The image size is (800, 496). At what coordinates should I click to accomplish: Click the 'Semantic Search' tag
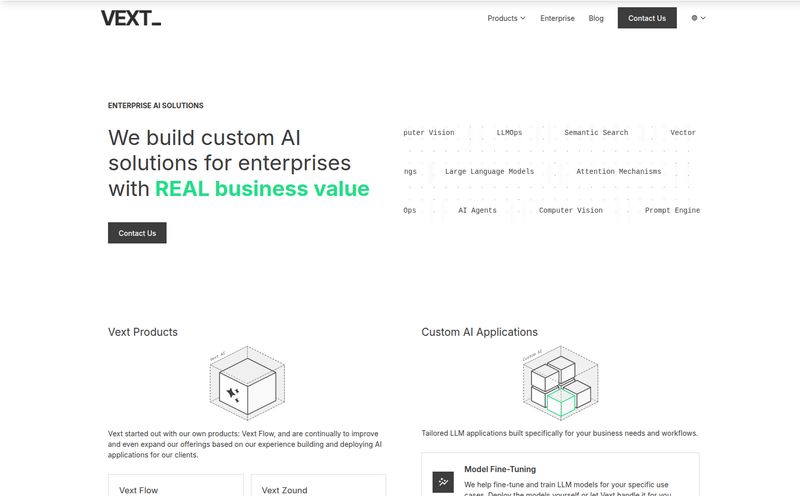(x=596, y=133)
